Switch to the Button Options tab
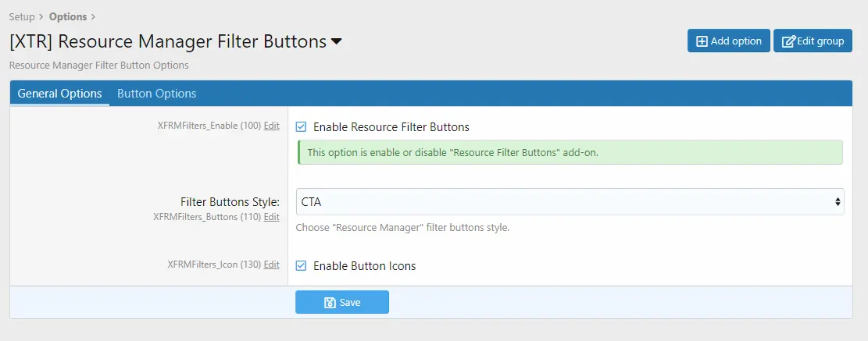Image resolution: width=868 pixels, height=341 pixels. [157, 94]
